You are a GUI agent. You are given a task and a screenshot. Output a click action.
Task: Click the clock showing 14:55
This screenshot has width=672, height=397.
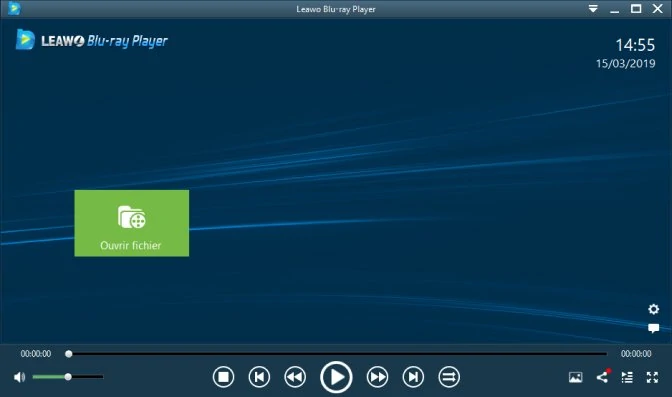[x=635, y=45]
